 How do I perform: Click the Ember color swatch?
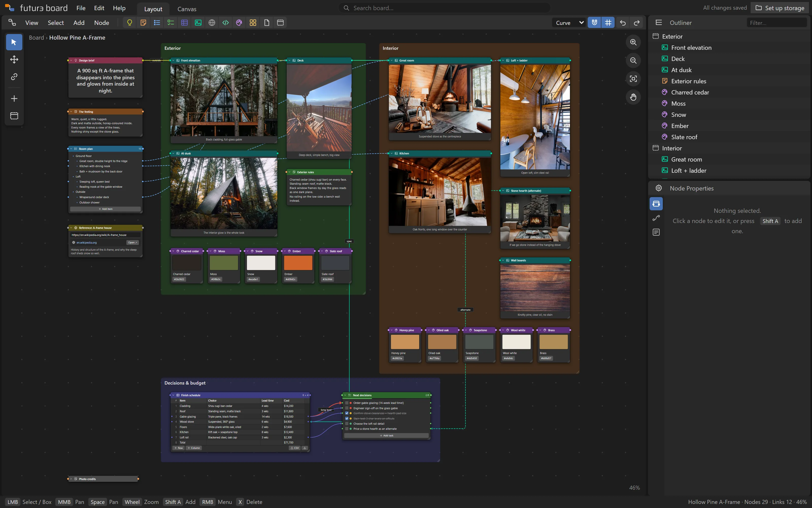pyautogui.click(x=298, y=263)
